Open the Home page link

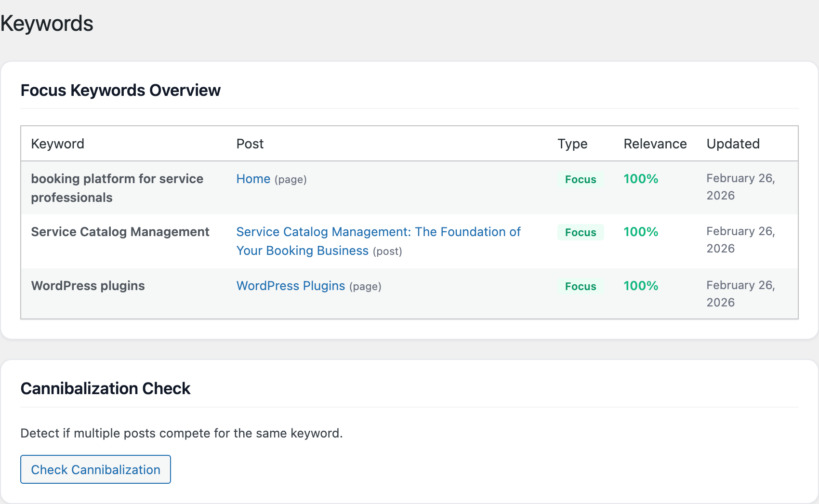pos(253,179)
